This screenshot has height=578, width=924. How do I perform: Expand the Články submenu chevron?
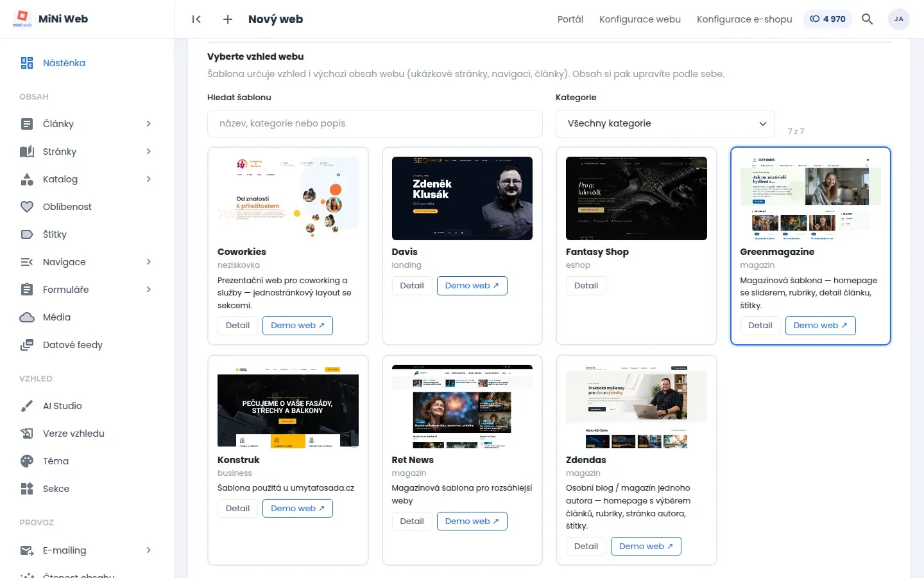click(x=148, y=124)
